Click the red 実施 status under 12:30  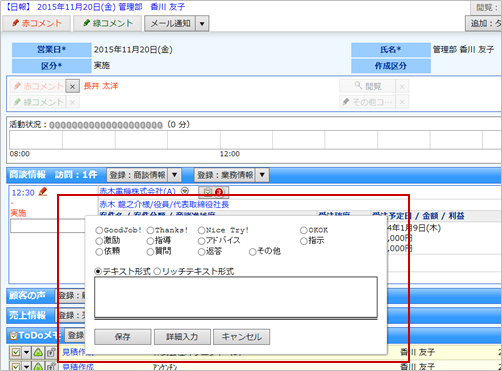(x=18, y=213)
